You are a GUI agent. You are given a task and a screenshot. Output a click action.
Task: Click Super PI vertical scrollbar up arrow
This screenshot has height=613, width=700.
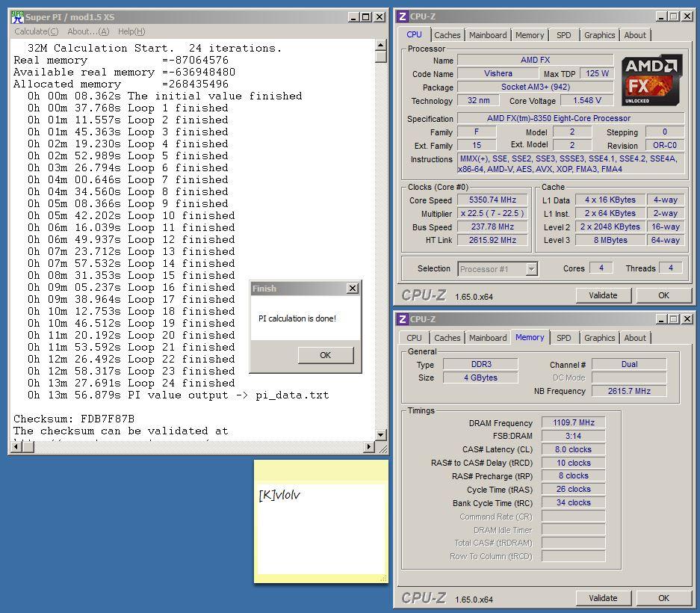380,45
